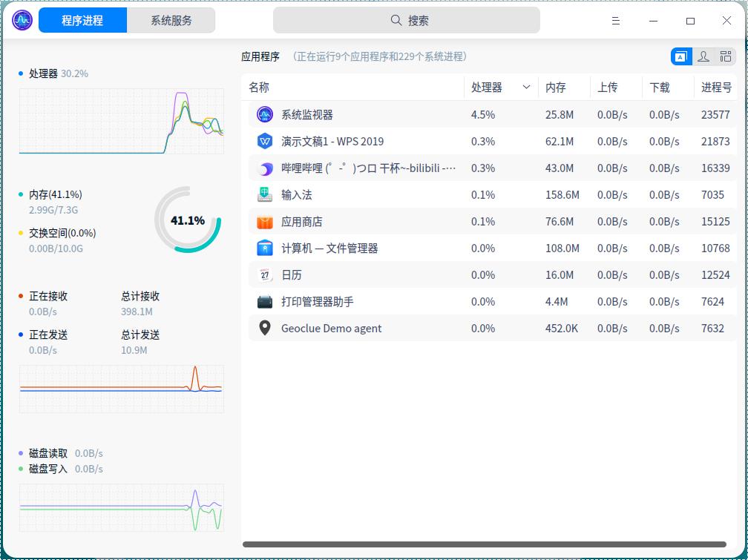Viewport: 748px width, 560px height.
Task: Sort by 内存 column header
Action: [x=556, y=88]
